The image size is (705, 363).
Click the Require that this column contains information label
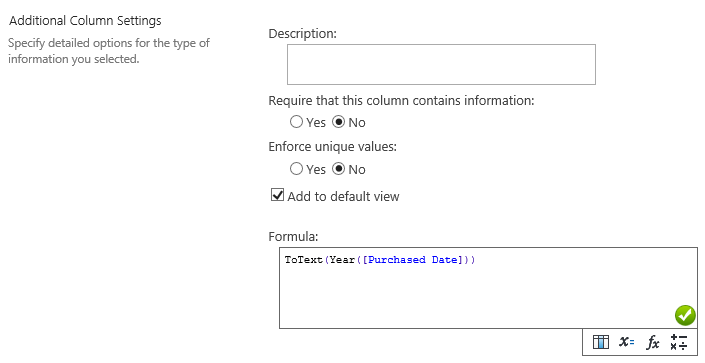click(402, 100)
